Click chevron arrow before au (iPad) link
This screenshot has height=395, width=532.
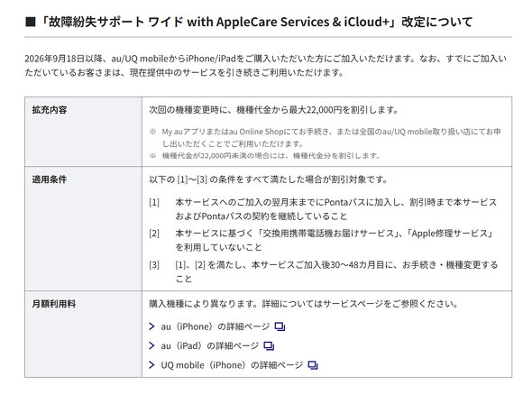151,345
